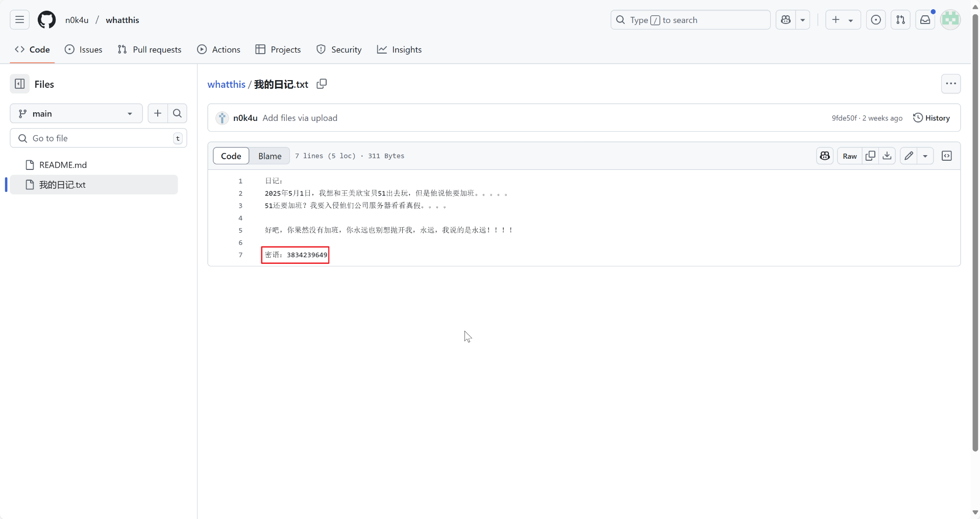980x519 pixels.
Task: Switch to the Code tab
Action: pos(32,50)
